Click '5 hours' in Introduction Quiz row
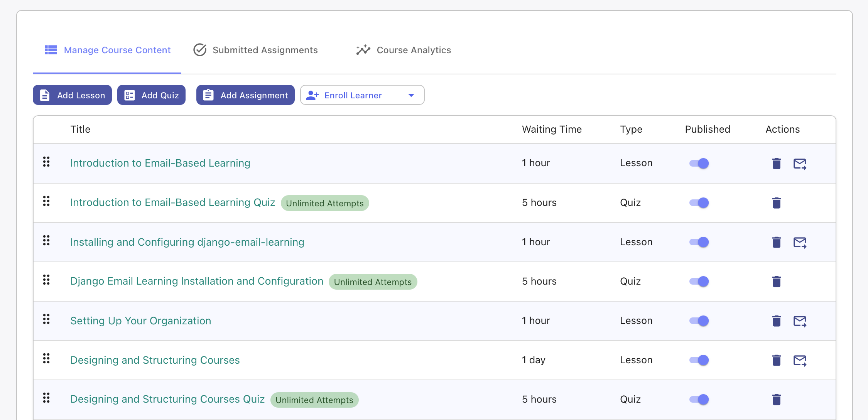Image resolution: width=868 pixels, height=420 pixels. pyautogui.click(x=539, y=203)
